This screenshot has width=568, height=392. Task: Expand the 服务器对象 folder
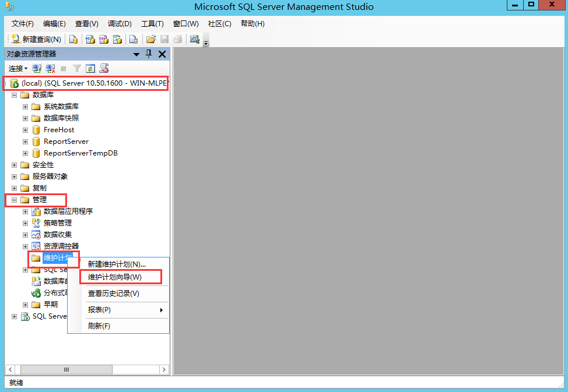click(x=14, y=176)
